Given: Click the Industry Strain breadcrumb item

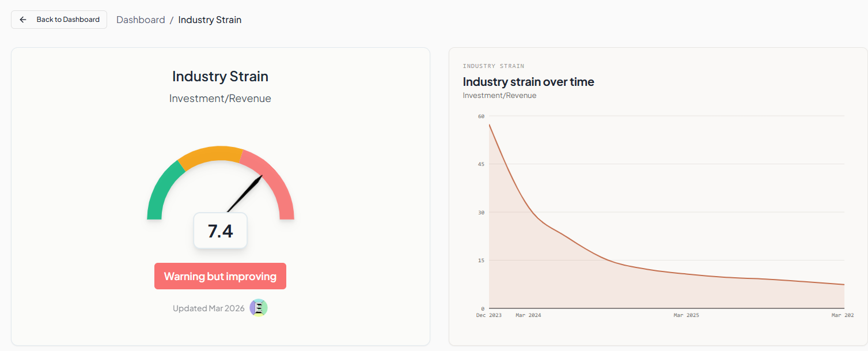Looking at the screenshot, I should coord(210,20).
